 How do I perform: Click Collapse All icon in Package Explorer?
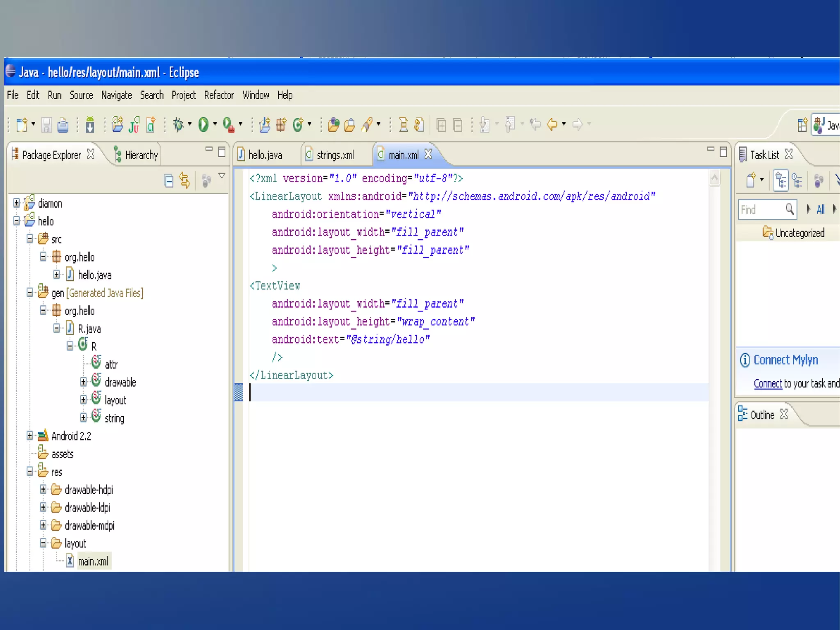(x=169, y=181)
